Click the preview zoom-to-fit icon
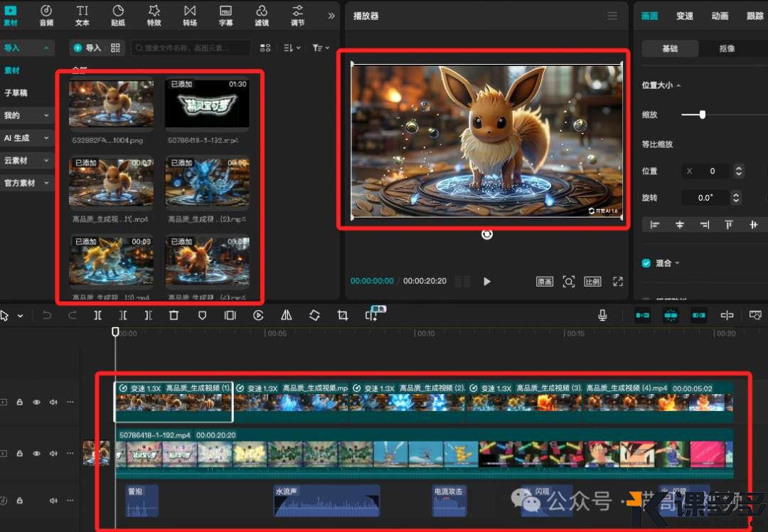768x532 pixels. [x=568, y=282]
